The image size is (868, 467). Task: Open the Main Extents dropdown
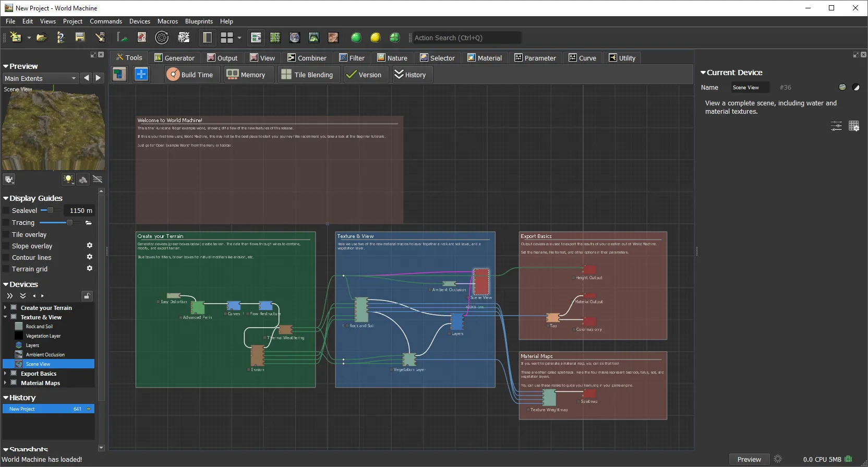pos(40,78)
